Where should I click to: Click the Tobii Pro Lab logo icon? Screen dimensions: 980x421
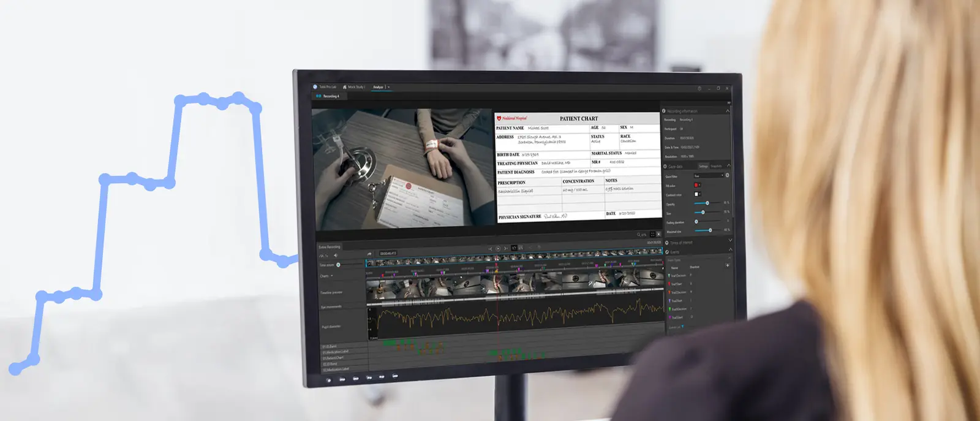click(x=315, y=87)
